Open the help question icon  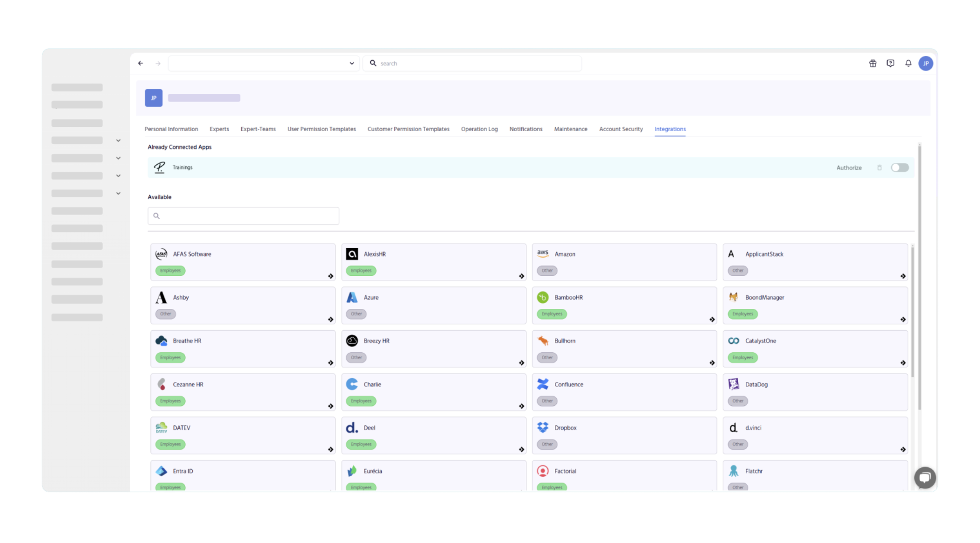(x=890, y=63)
